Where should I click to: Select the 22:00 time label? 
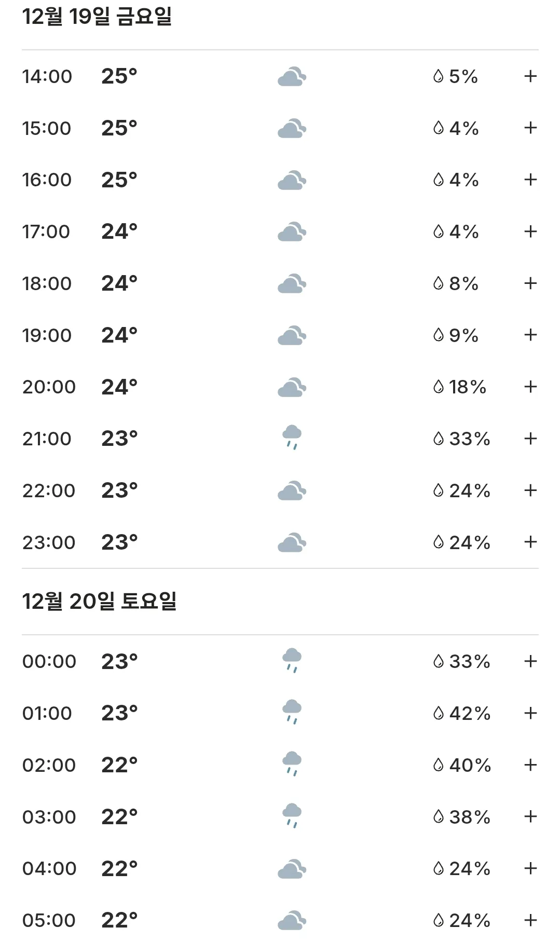pos(49,491)
